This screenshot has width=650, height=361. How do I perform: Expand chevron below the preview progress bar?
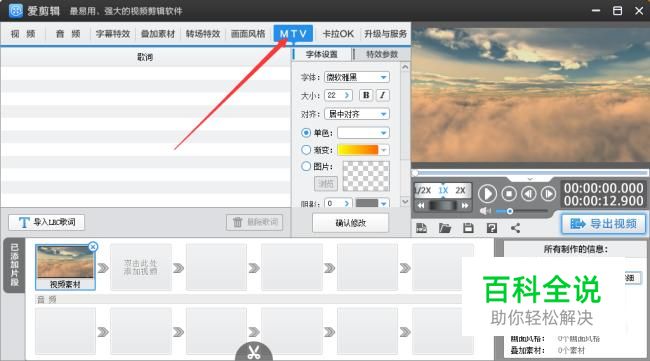[530, 179]
